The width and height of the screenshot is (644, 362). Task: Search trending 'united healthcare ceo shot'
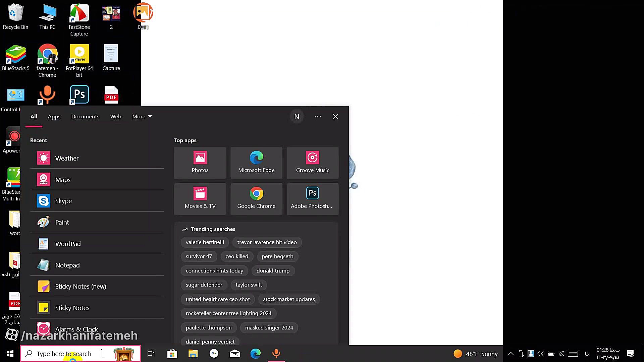(x=218, y=299)
